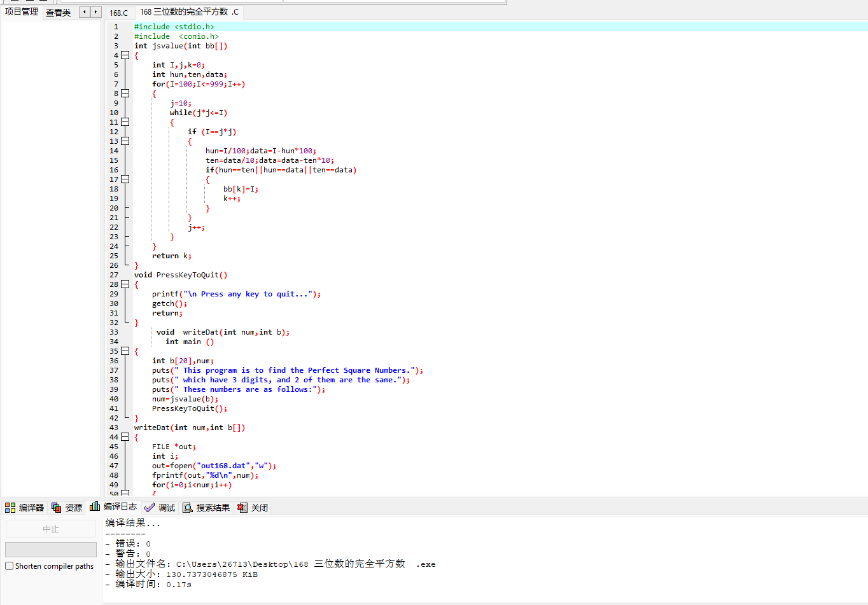Click the 'return k;' statement
This screenshot has width=868, height=605.
172,256
